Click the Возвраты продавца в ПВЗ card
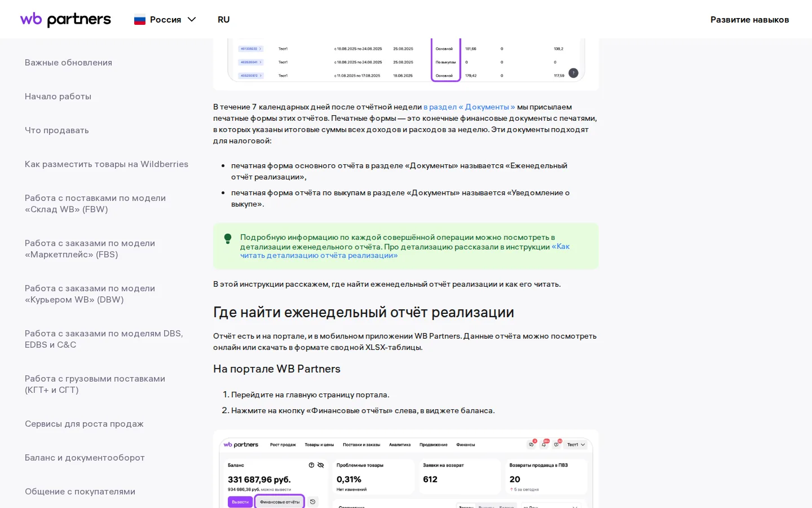 546,476
